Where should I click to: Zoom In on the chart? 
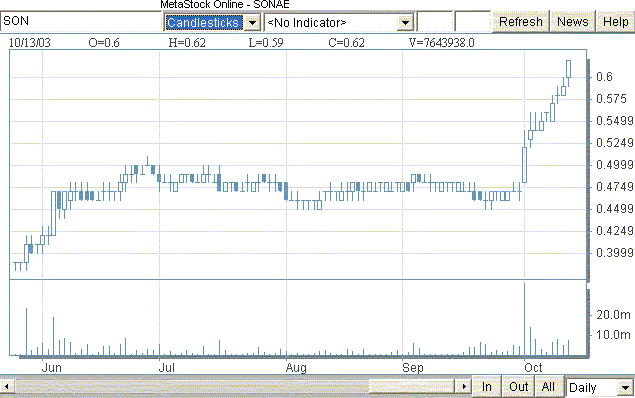[487, 387]
